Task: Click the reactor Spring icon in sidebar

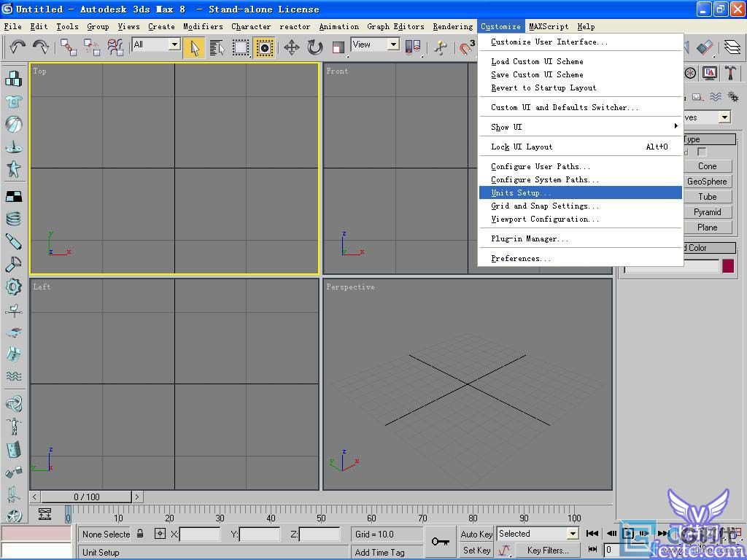Action: pos(13,219)
